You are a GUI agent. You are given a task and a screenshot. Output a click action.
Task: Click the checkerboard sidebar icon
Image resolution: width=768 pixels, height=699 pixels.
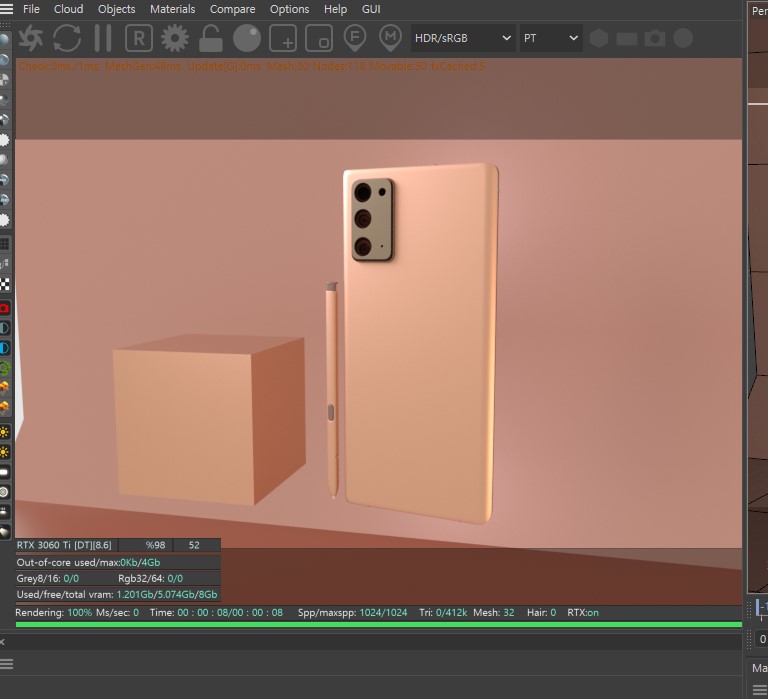click(4, 285)
